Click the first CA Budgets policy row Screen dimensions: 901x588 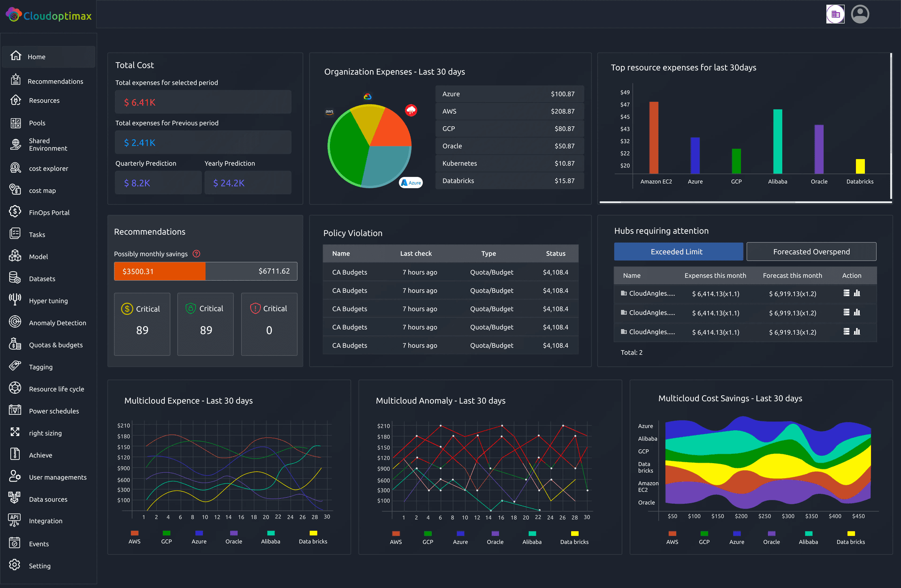pyautogui.click(x=450, y=273)
